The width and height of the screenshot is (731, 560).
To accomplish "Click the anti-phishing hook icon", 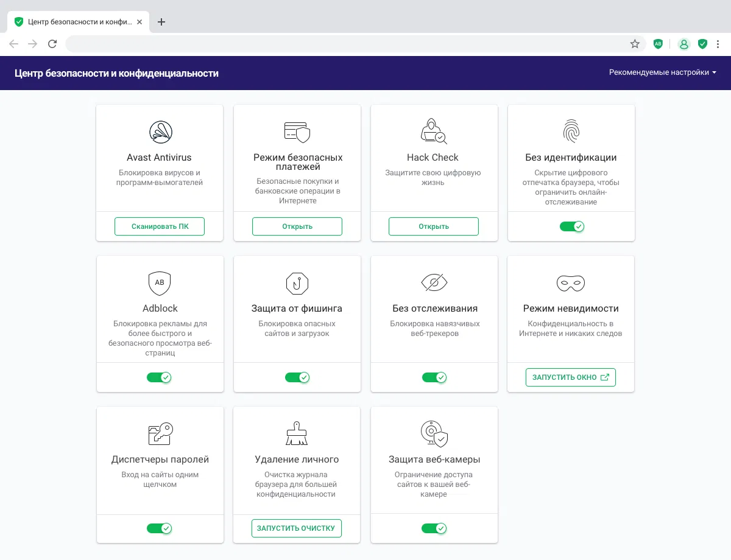I will (297, 283).
